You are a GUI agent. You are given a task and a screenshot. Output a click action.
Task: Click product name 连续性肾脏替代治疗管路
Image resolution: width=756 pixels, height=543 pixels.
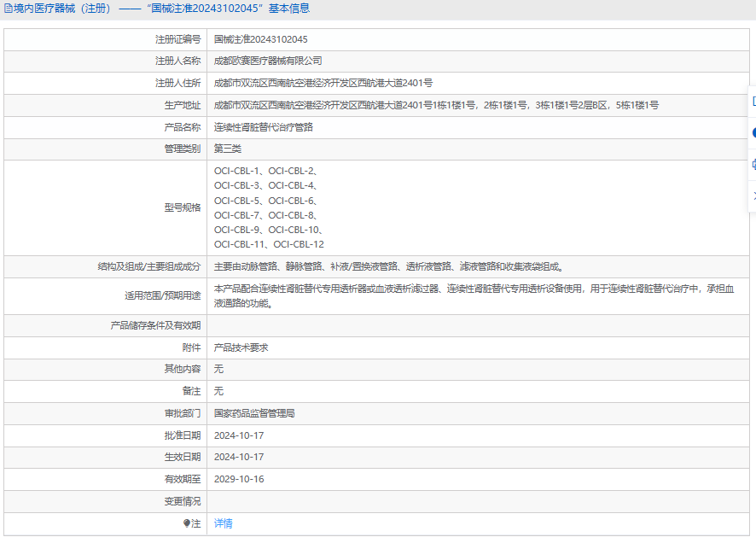coord(264,127)
